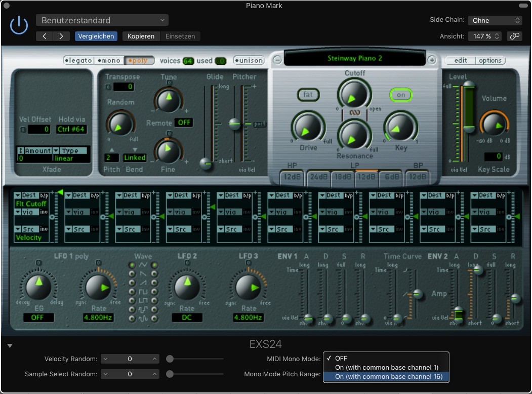532x394 pixels.
Task: Toggle inv on first modulation source
Action: [x=44, y=229]
